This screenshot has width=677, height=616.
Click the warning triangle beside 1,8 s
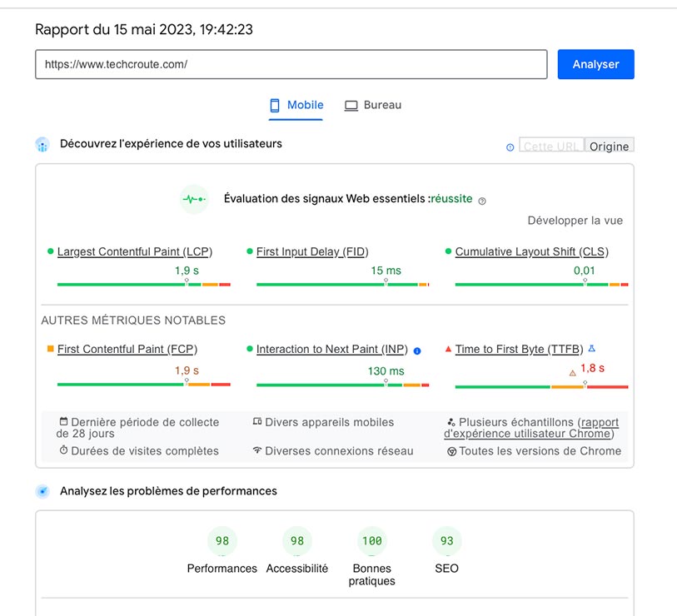(x=573, y=373)
